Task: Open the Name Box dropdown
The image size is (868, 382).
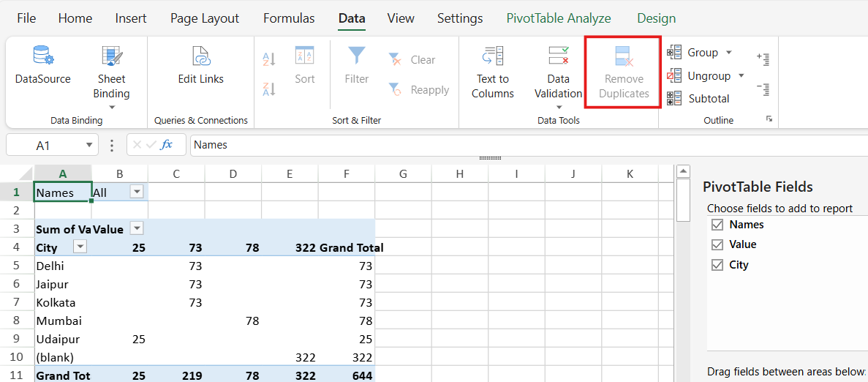Action: point(88,146)
